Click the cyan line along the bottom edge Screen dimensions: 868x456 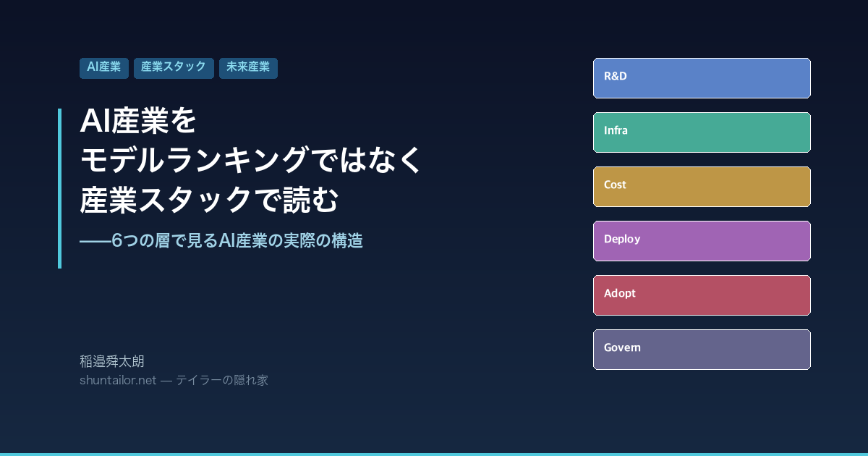pos(434,454)
